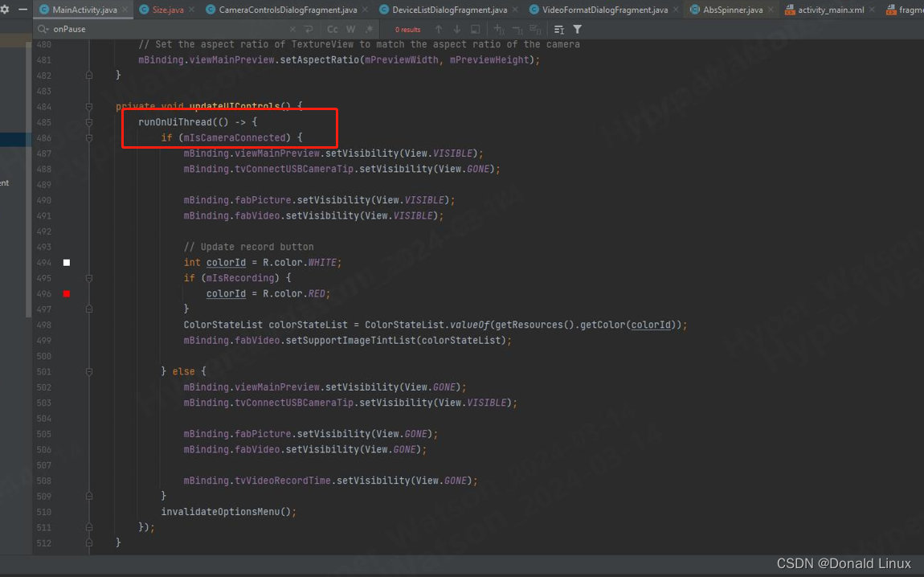
Task: Click the white color gutter swatch on line 494
Action: point(67,262)
